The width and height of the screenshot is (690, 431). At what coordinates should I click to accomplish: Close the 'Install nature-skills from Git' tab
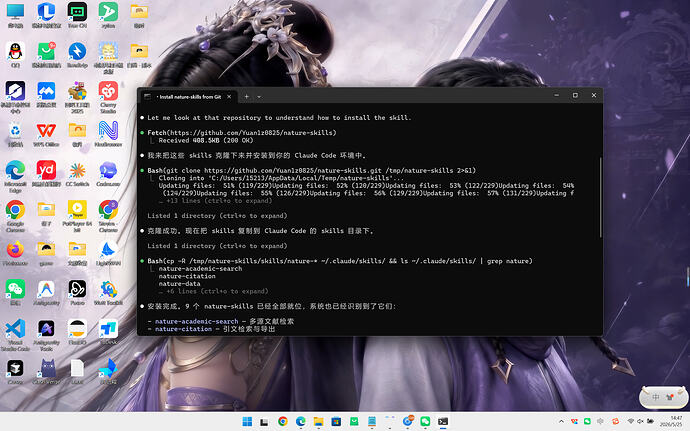[x=229, y=96]
